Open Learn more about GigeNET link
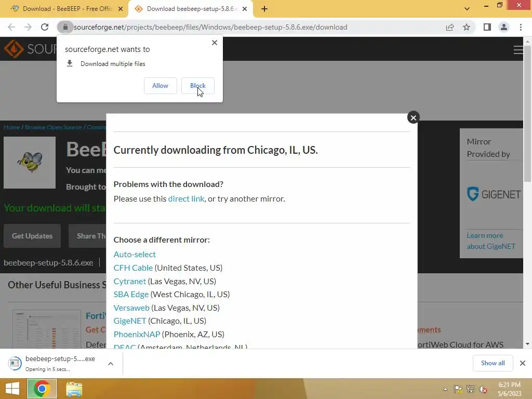The width and height of the screenshot is (532, 399). [491, 241]
